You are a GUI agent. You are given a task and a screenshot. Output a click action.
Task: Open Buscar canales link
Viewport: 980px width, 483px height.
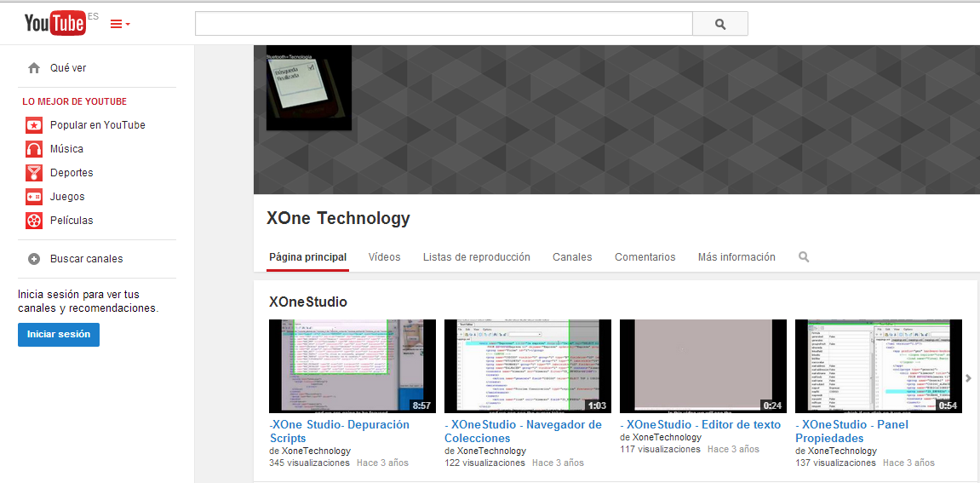86,259
